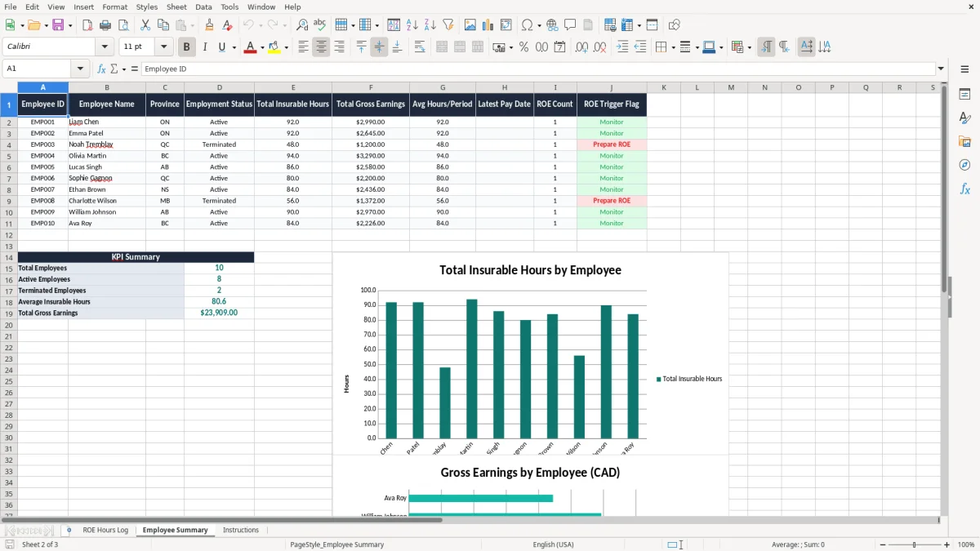The height and width of the screenshot is (551, 980).
Task: Select column E header
Action: coord(293,87)
